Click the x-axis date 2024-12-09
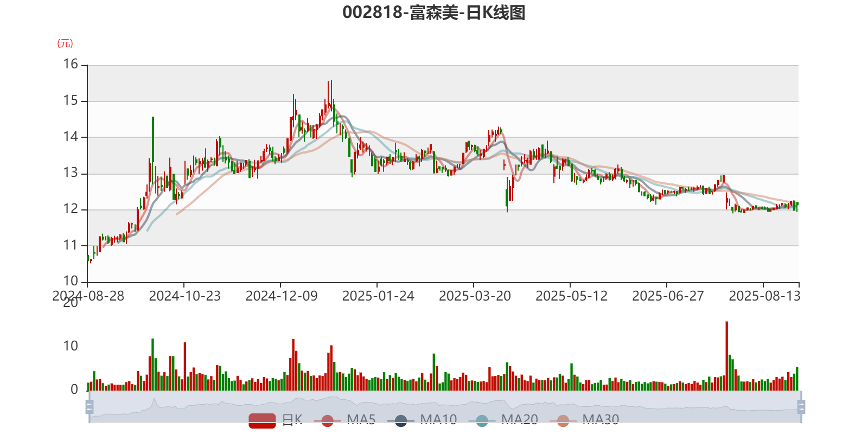 pyautogui.click(x=281, y=296)
